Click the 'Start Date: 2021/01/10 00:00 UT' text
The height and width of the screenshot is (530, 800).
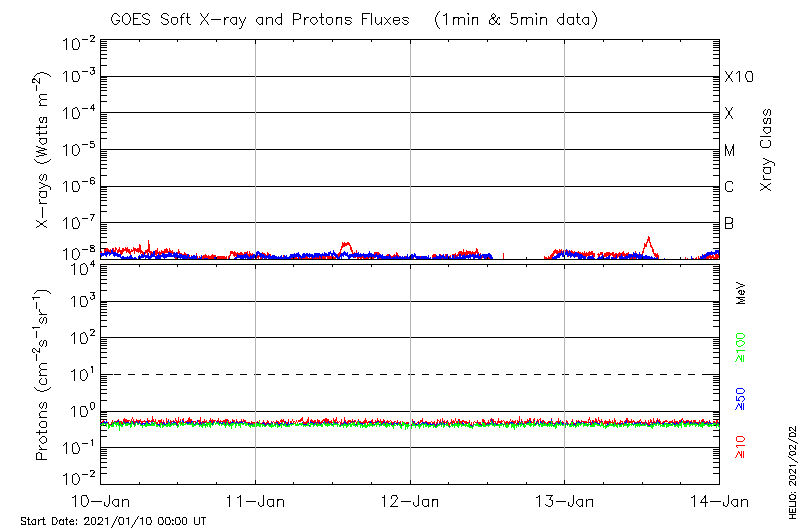pyautogui.click(x=112, y=521)
